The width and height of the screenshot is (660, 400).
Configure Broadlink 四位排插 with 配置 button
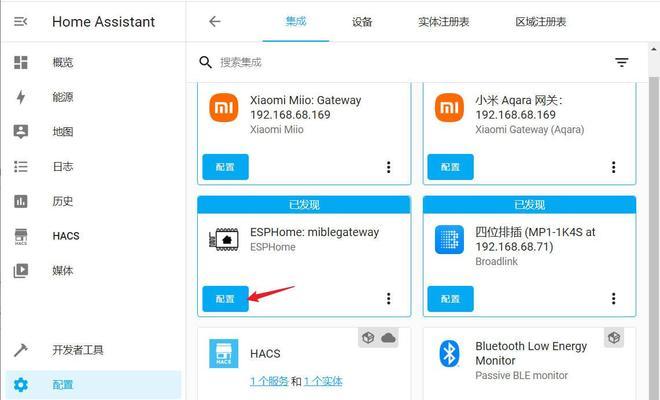[450, 299]
